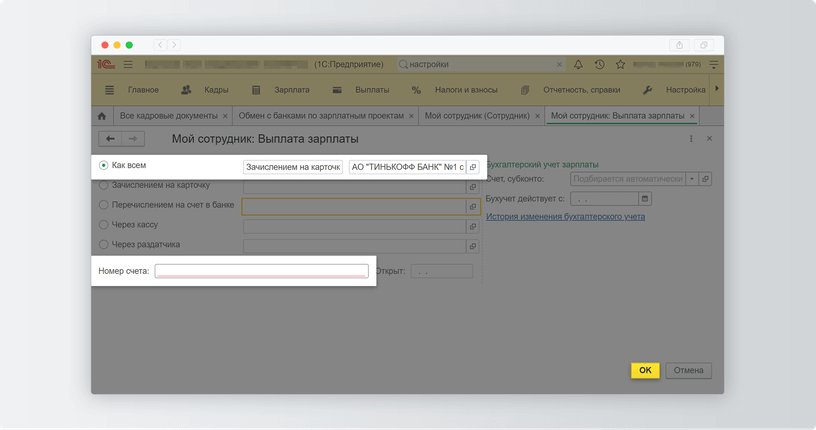This screenshot has width=816, height=430.
Task: Click browser back chevron in title bar
Action: pyautogui.click(x=160, y=45)
